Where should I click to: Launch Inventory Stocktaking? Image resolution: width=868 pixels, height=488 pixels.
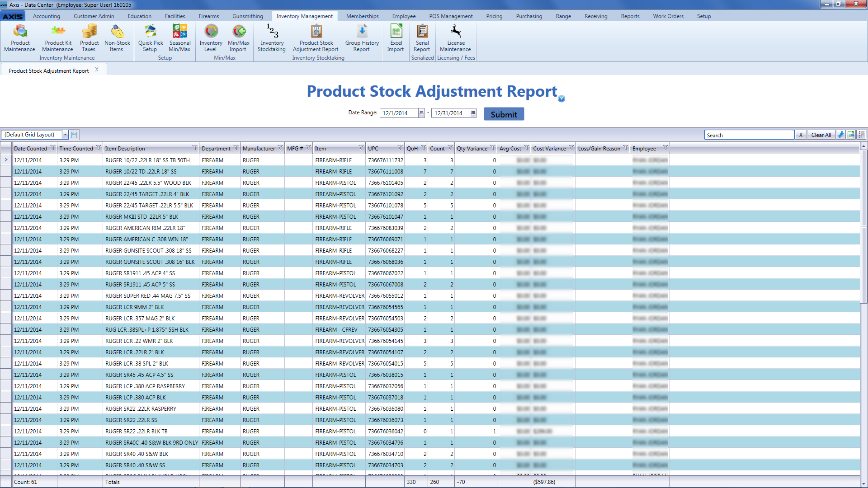click(272, 38)
